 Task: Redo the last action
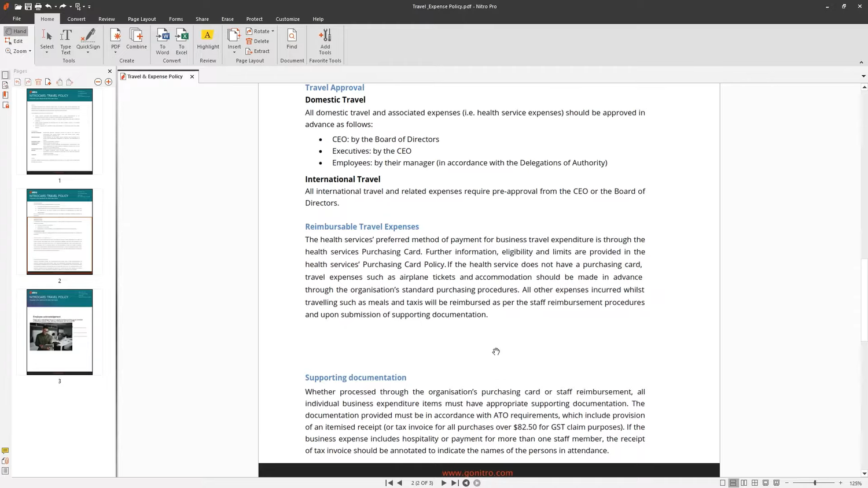point(62,6)
